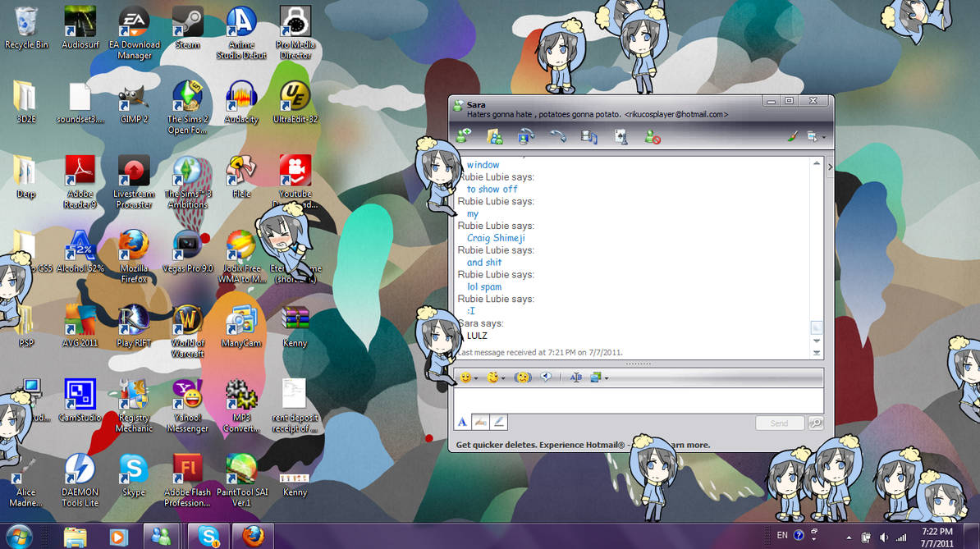Click the volume speaker tray icon
This screenshot has height=549, width=980.
coord(884,538)
